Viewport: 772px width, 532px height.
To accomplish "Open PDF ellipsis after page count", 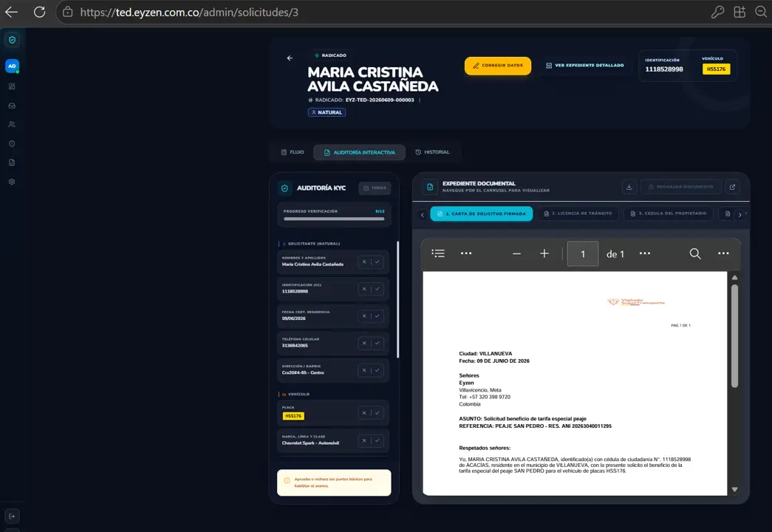I will pos(644,253).
